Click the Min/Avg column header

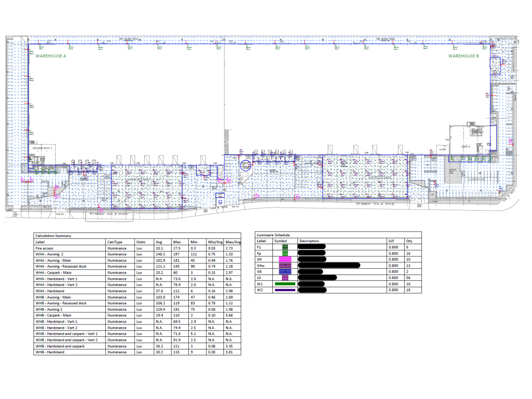[215, 242]
